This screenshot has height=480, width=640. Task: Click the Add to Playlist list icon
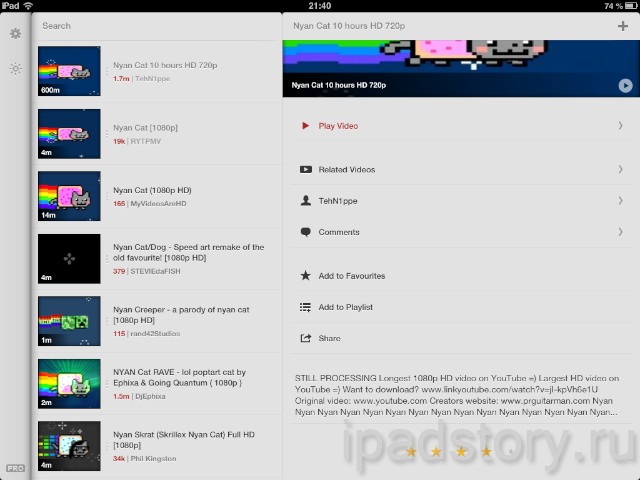pos(305,307)
